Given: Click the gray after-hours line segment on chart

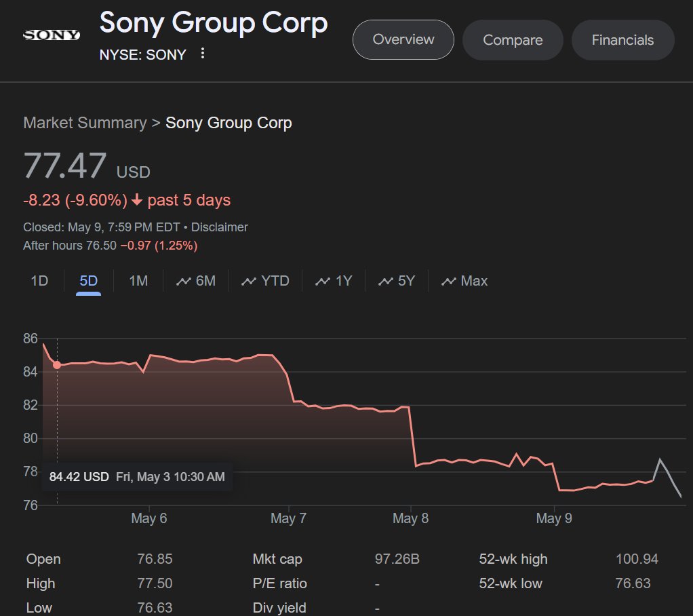Looking at the screenshot, I should click(667, 478).
